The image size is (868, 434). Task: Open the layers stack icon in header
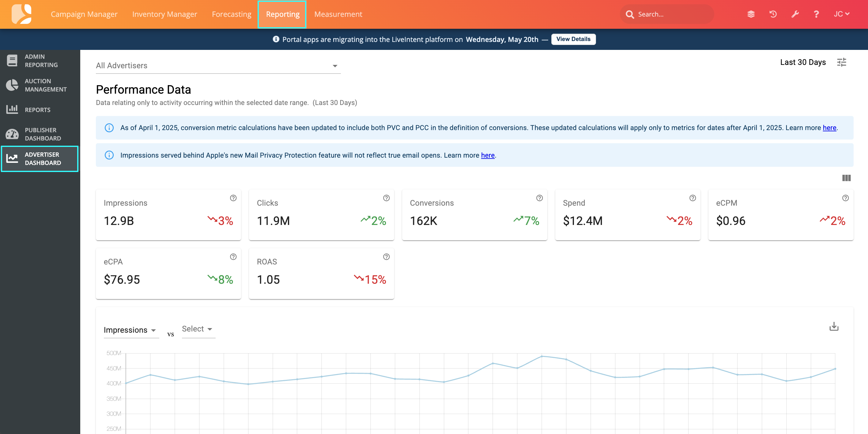click(751, 14)
